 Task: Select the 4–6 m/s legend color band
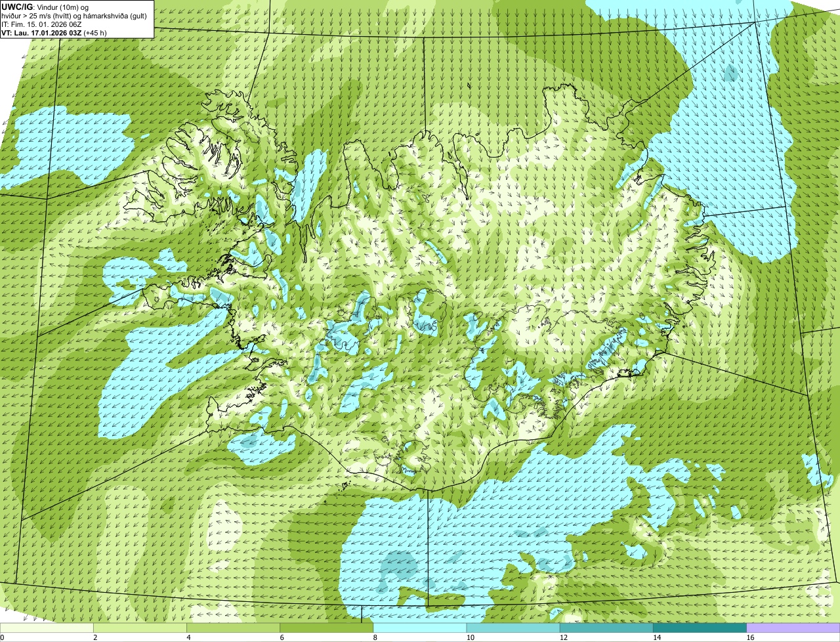[x=234, y=628]
